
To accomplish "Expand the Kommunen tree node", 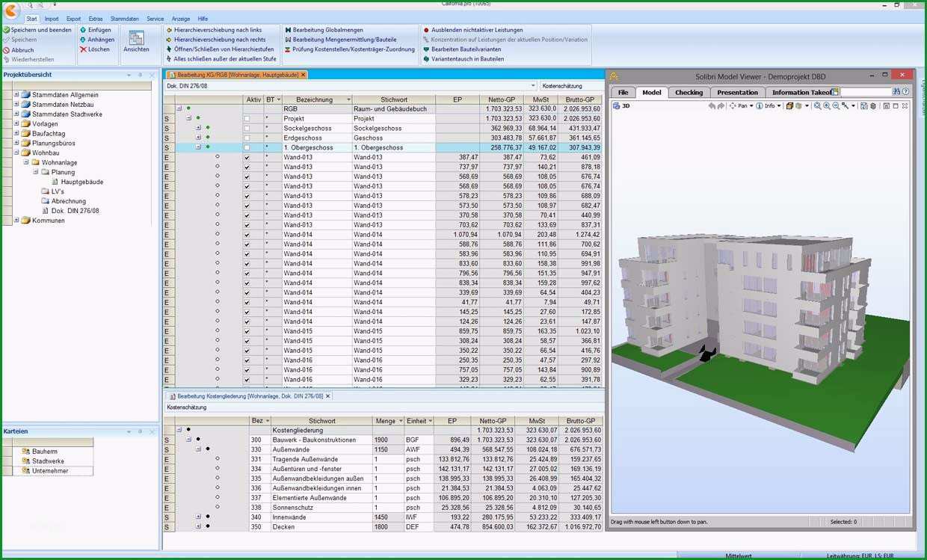I will point(16,221).
